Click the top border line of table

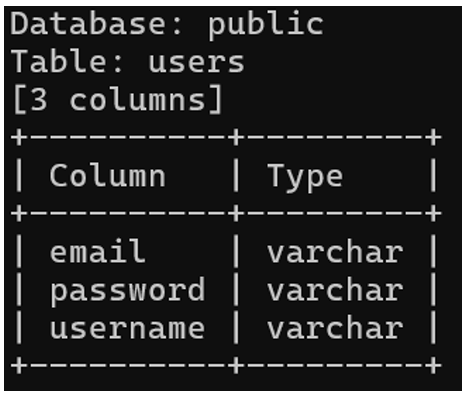pyautogui.click(x=226, y=137)
